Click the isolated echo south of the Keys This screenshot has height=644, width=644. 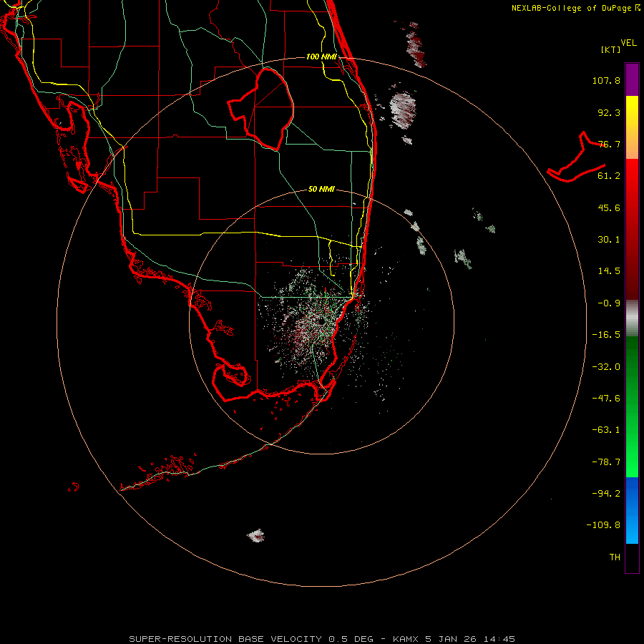[x=256, y=535]
